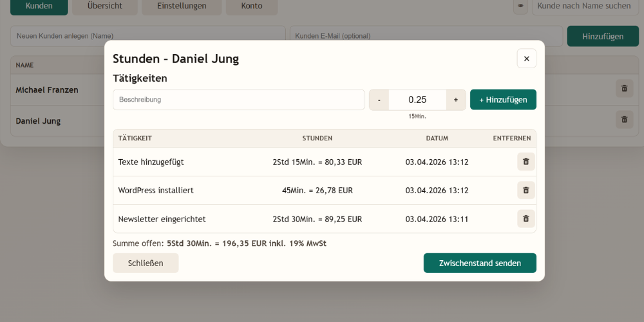Viewport: 644px width, 322px height.
Task: Click the 'Stunden - Daniel Jung' dialog title
Action: [x=176, y=59]
